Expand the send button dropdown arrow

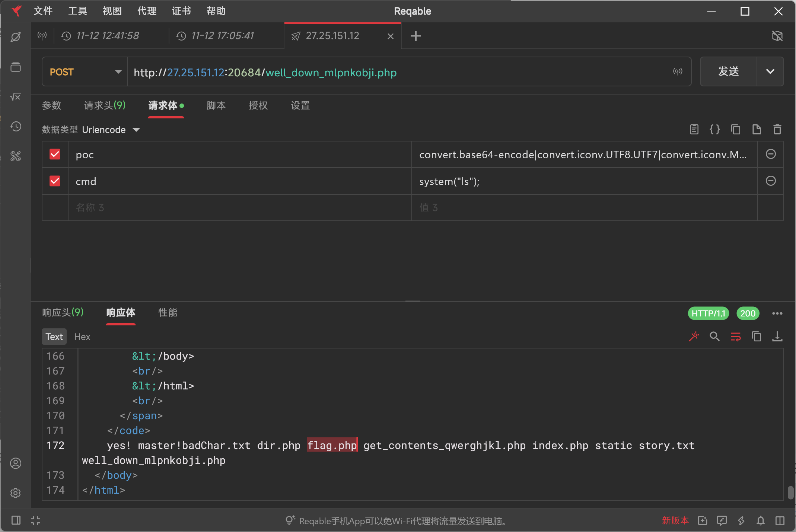coord(770,72)
